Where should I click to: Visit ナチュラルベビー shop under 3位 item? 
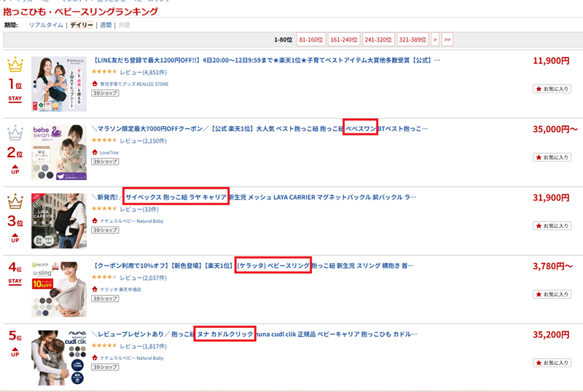tap(132, 221)
